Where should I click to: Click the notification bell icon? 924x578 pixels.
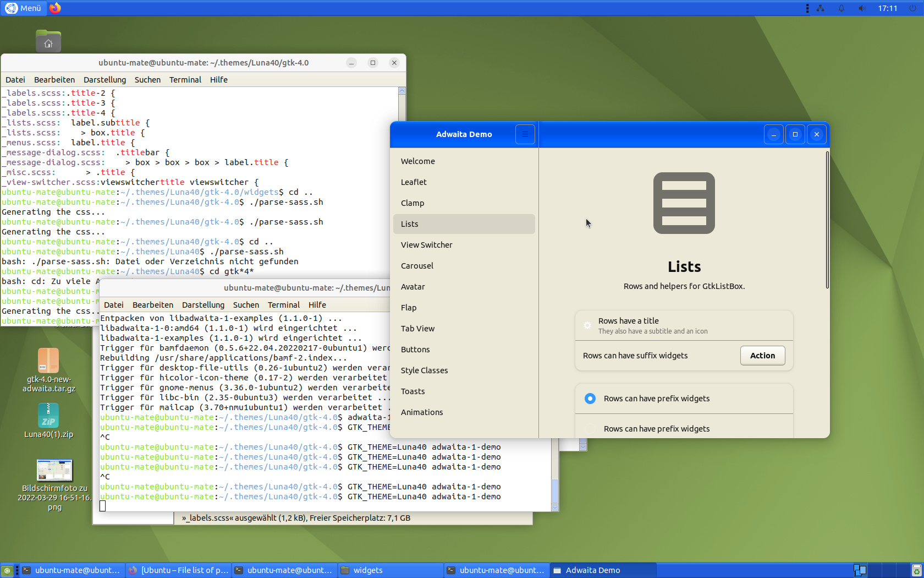[841, 8]
